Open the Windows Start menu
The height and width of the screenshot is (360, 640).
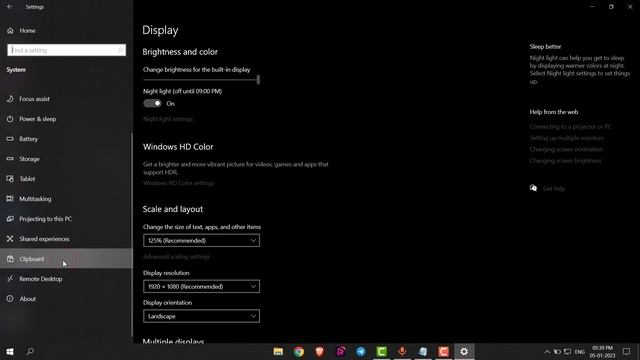pyautogui.click(x=10, y=351)
